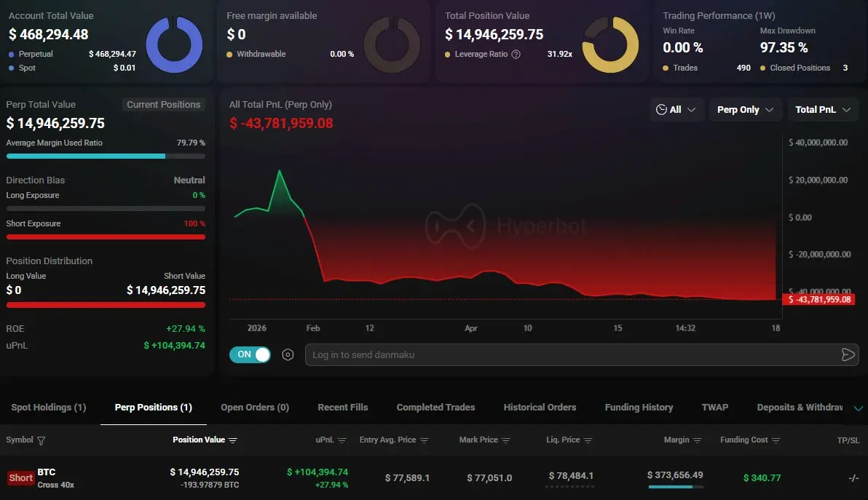
Task: Click the Symbol column header
Action: pos(20,440)
